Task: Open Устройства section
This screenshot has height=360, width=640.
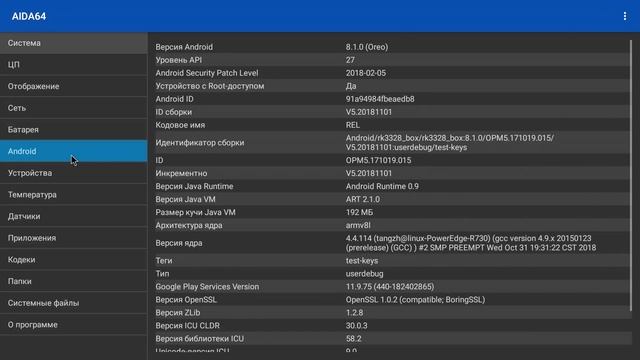Action: click(73, 173)
